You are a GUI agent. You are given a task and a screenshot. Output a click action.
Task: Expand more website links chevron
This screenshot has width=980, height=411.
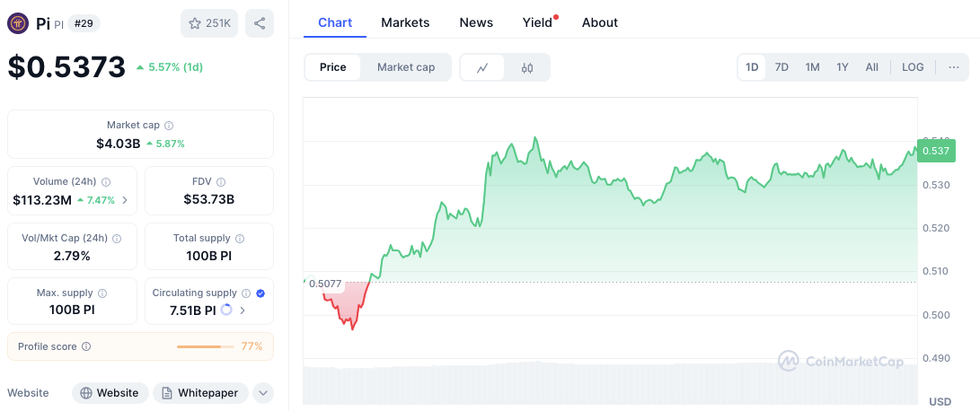tap(263, 393)
